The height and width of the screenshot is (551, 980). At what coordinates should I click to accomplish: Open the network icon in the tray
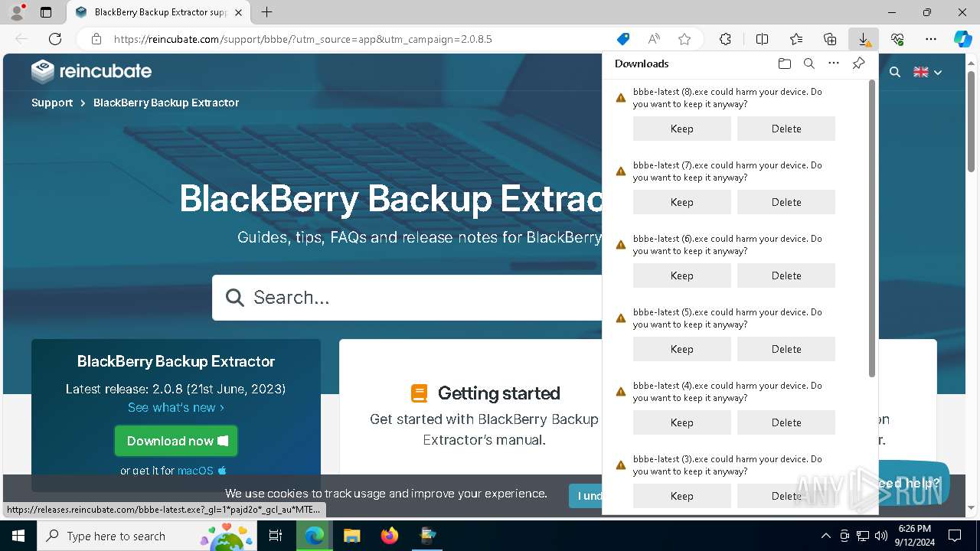click(863, 536)
